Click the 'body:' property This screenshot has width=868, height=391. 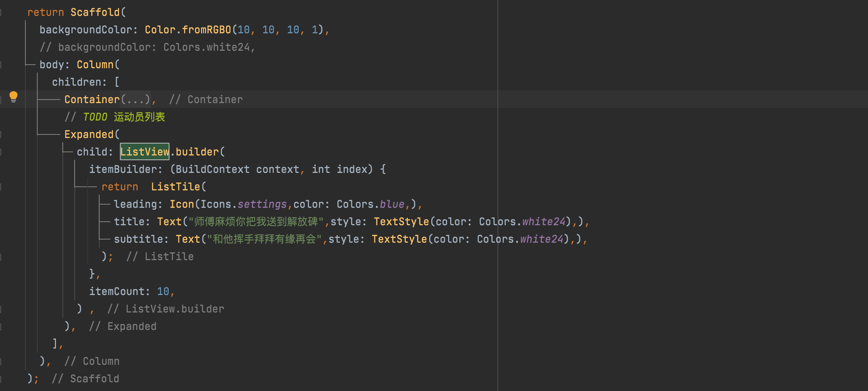pos(55,64)
